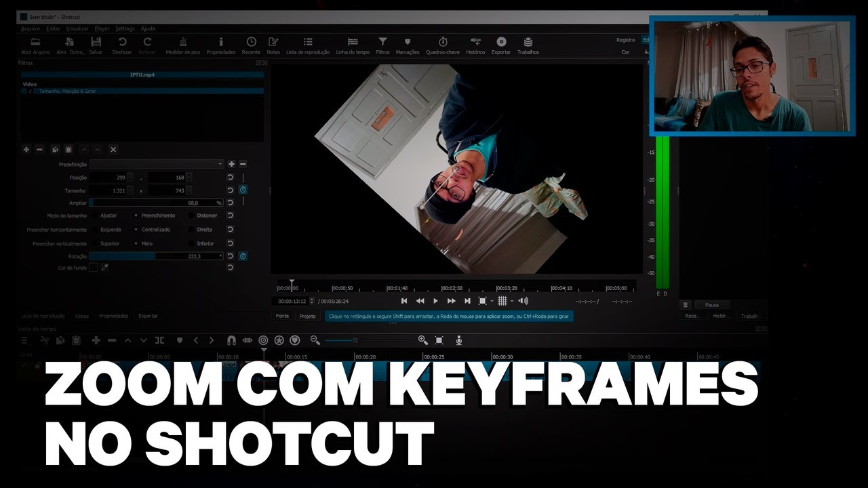Select Distorcer size mode
This screenshot has width=868, height=488.
click(x=203, y=216)
